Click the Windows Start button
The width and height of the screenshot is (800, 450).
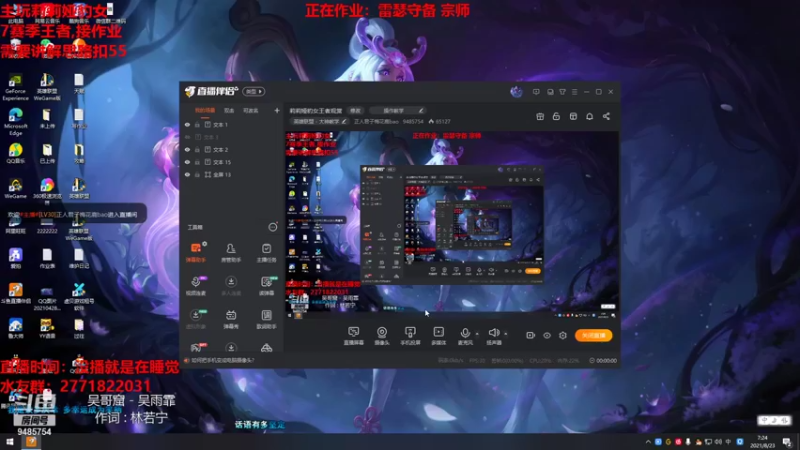[10, 442]
